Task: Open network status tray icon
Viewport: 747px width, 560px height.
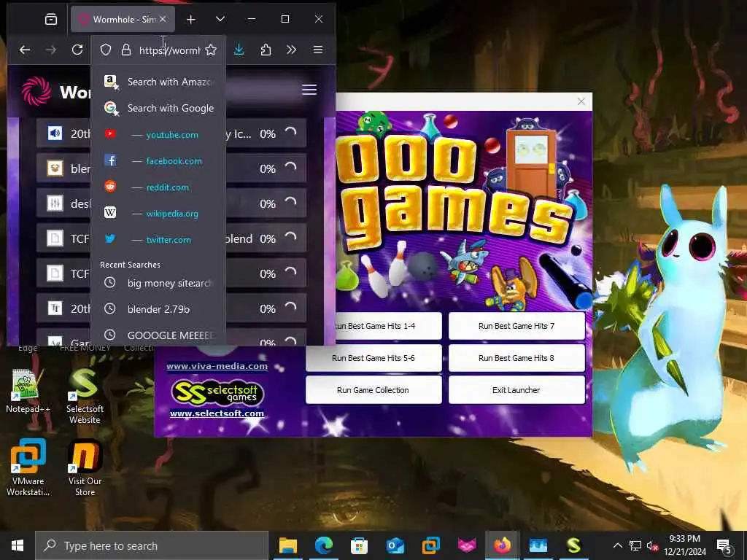Action: pos(635,545)
